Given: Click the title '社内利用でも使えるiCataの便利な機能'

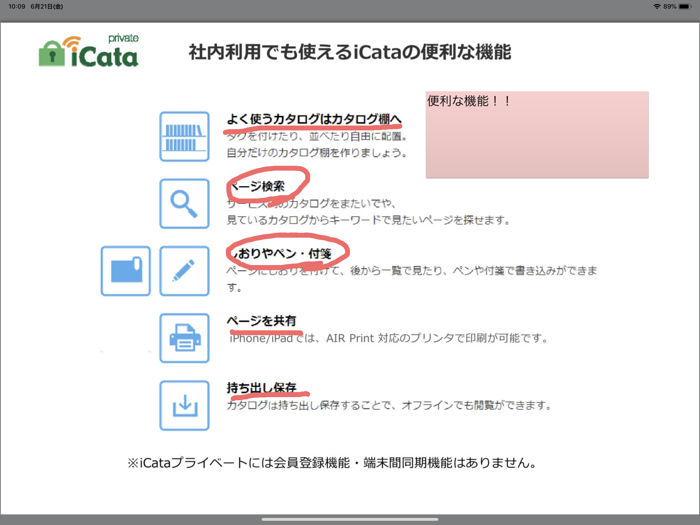Looking at the screenshot, I should point(350,52).
